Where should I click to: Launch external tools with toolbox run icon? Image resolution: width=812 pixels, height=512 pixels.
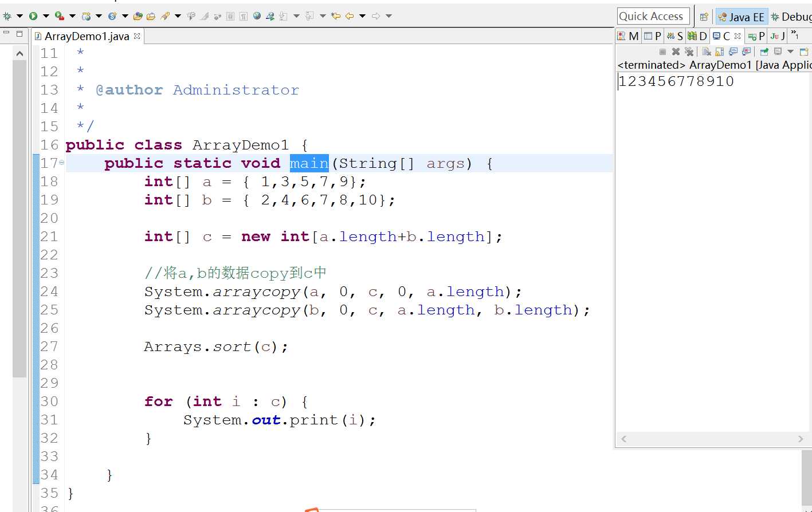60,16
